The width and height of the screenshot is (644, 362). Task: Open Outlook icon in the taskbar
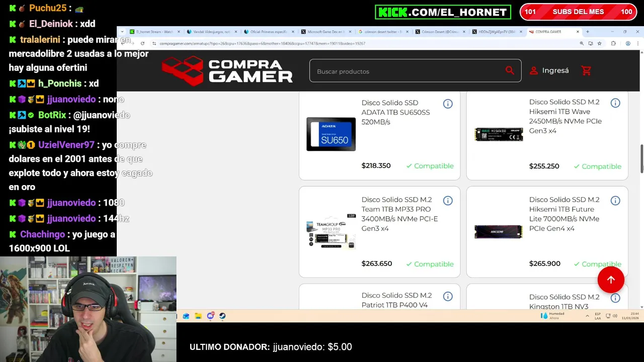point(186,316)
